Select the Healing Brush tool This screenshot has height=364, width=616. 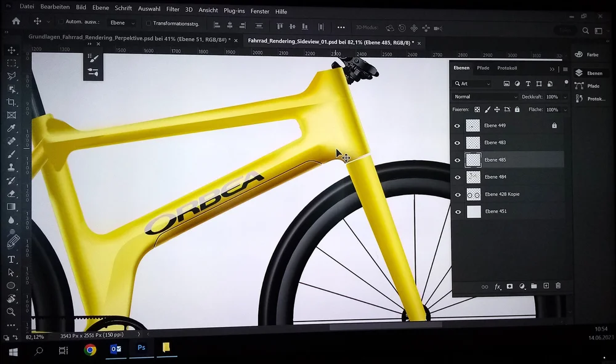pyautogui.click(x=11, y=141)
